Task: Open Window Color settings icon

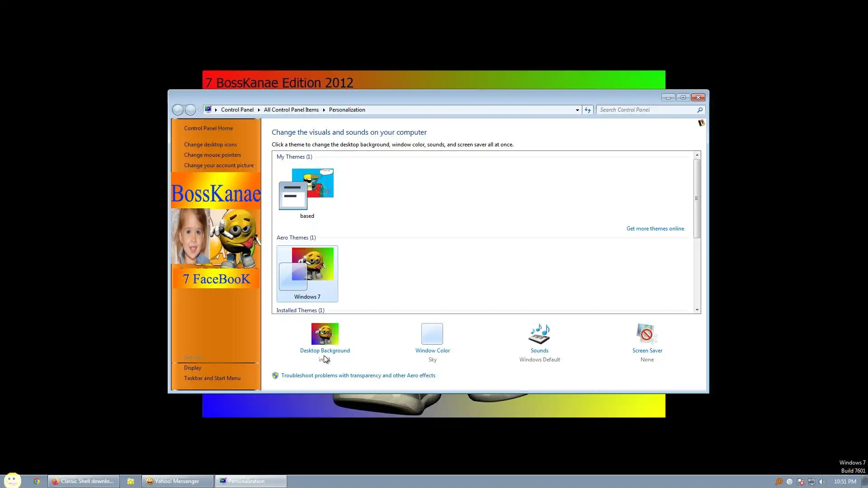Action: [x=432, y=334]
